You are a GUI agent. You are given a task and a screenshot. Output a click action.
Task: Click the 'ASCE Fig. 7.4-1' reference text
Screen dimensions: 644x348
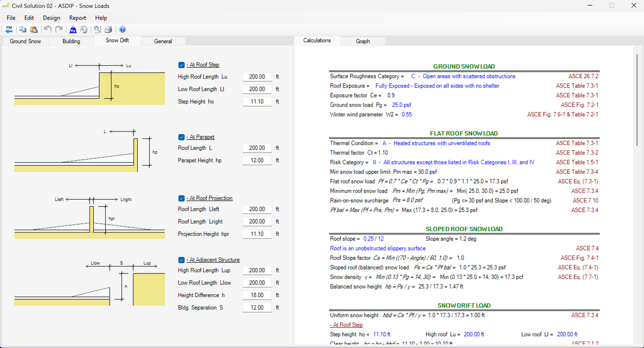[580, 258]
